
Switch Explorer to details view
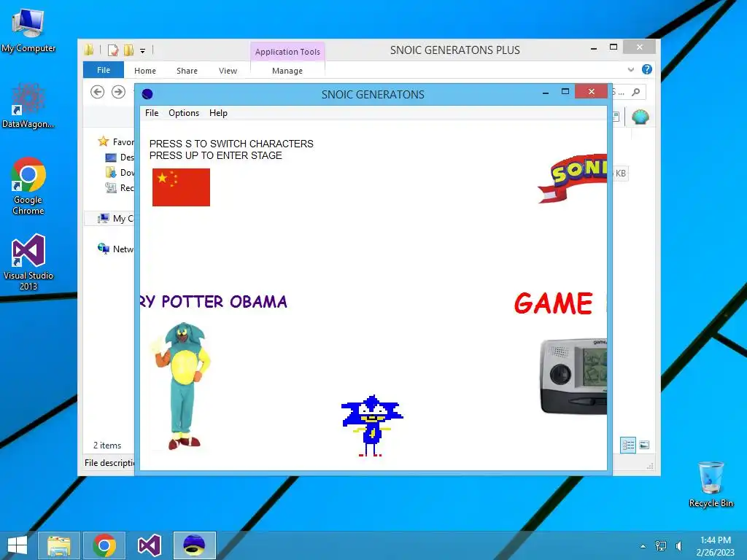pos(628,445)
